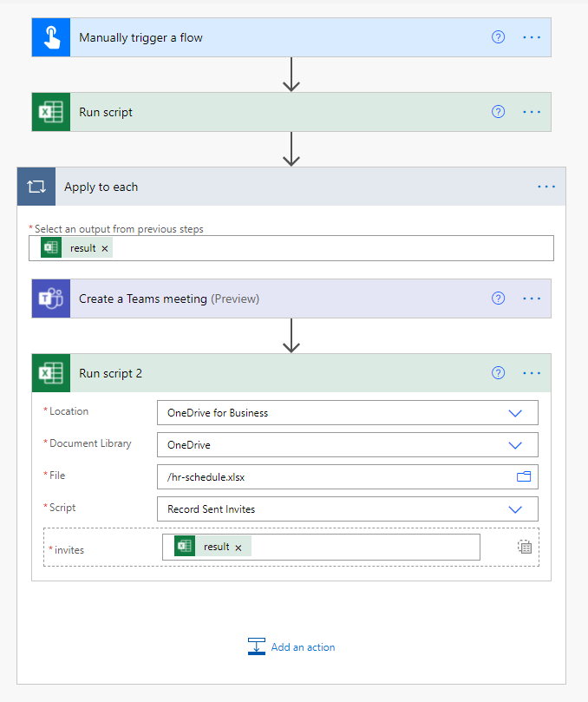Switch invites input to entire array mode
Screen dimensions: 588x702
click(x=524, y=546)
